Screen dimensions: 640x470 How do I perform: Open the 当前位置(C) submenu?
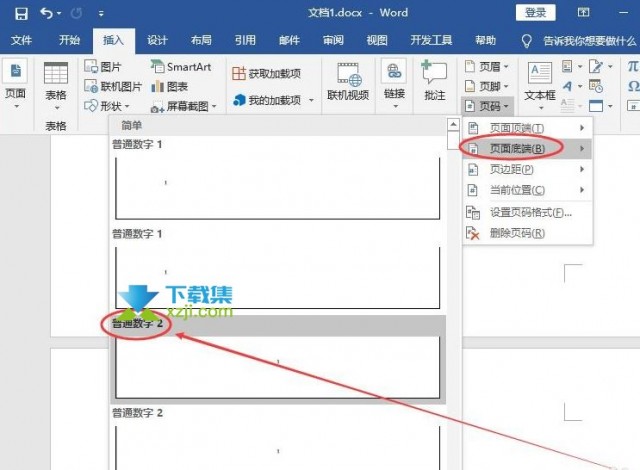point(527,190)
